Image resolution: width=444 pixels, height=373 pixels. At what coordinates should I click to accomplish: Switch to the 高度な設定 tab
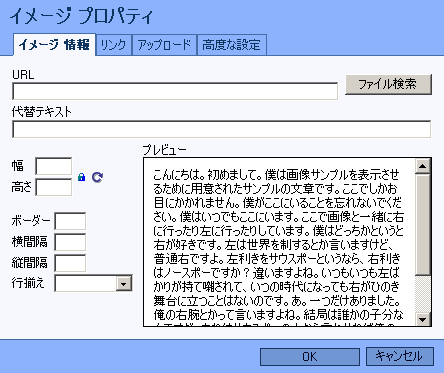tap(232, 45)
